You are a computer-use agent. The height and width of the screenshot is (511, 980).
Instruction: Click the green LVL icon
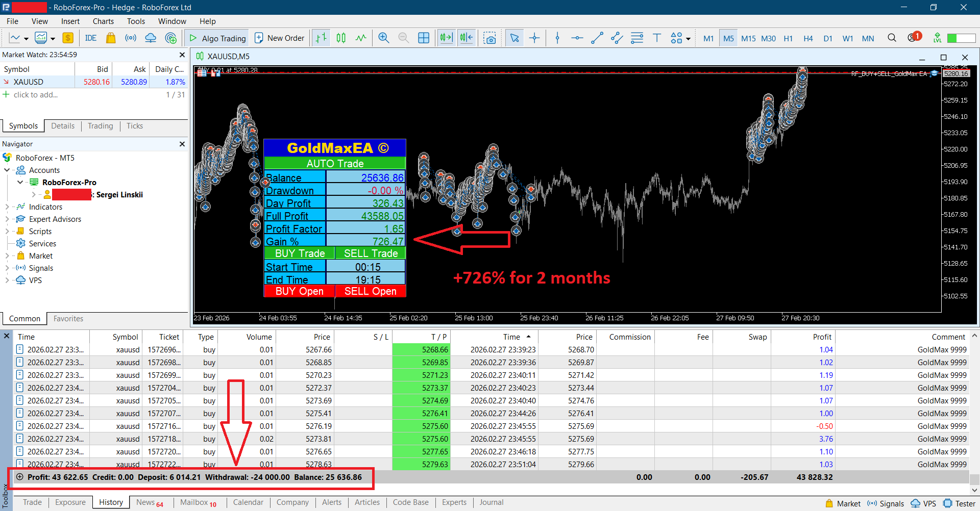[937, 38]
